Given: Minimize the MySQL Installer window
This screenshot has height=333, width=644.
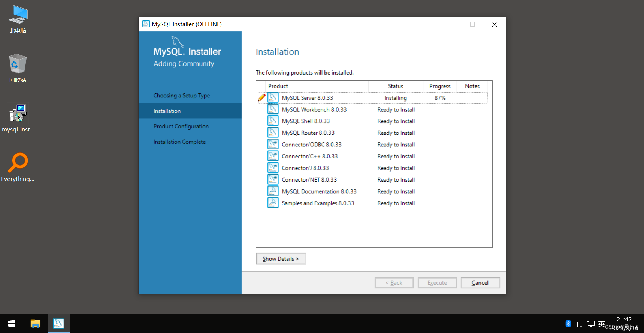Looking at the screenshot, I should click(451, 24).
